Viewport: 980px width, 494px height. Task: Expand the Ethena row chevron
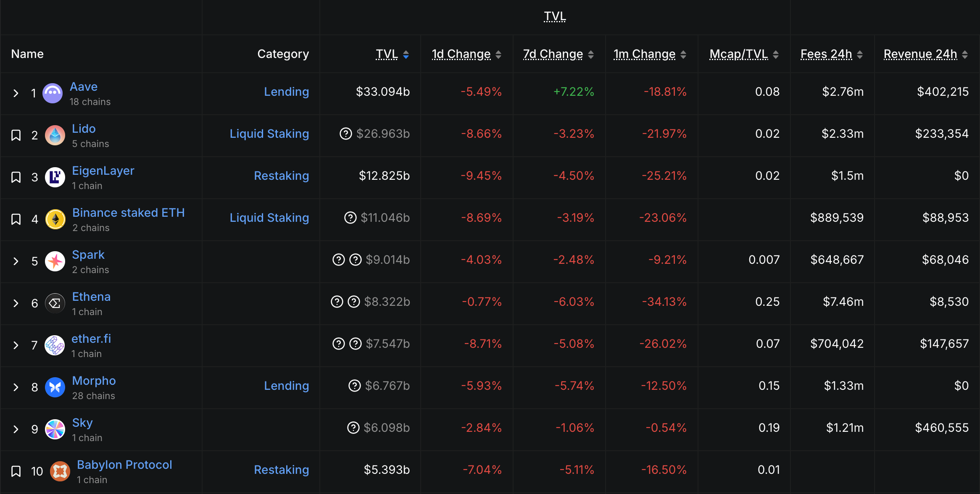coord(16,303)
